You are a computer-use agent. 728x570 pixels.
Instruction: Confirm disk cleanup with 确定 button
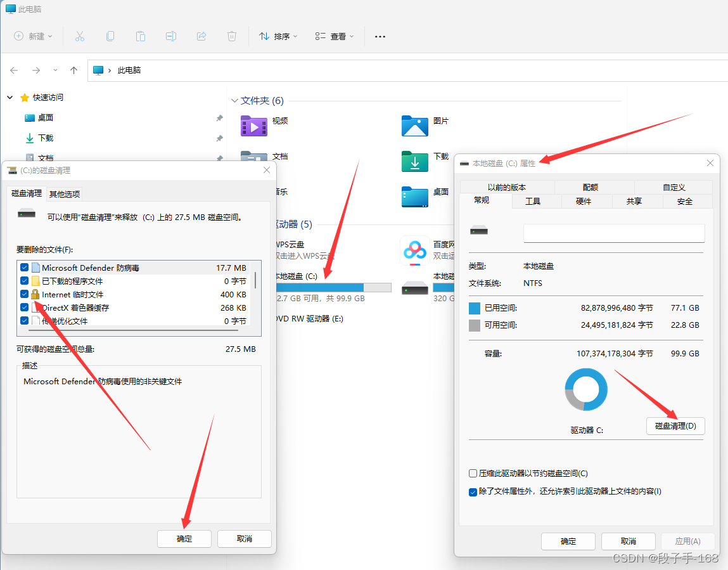pos(184,539)
